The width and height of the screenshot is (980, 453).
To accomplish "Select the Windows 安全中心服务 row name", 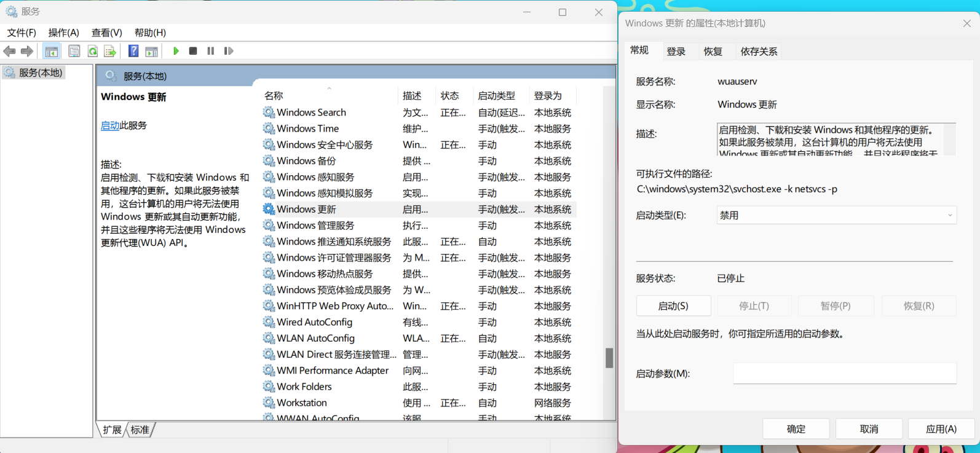I will 325,144.
